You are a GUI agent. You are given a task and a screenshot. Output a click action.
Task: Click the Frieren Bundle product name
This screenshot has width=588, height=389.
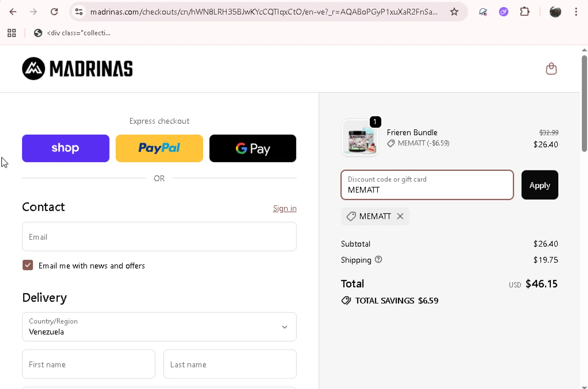tap(412, 132)
